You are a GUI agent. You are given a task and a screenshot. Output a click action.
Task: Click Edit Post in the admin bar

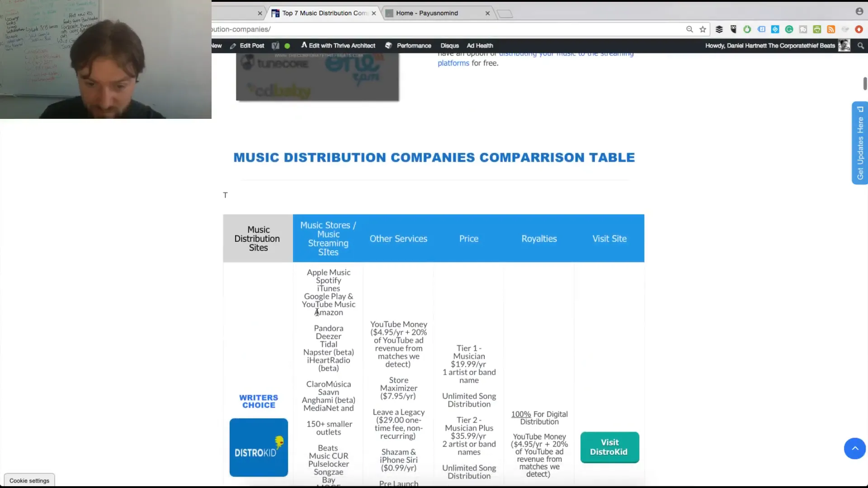point(247,46)
